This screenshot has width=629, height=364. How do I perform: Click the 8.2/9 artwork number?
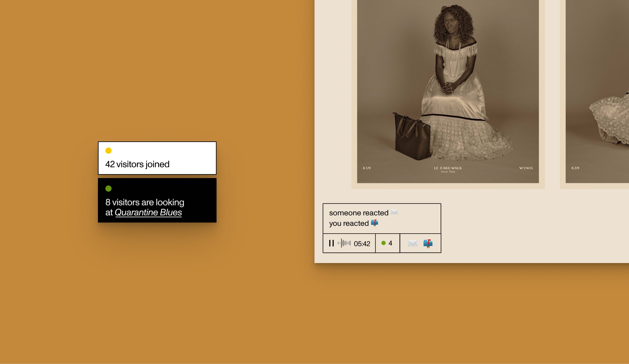[x=575, y=168]
